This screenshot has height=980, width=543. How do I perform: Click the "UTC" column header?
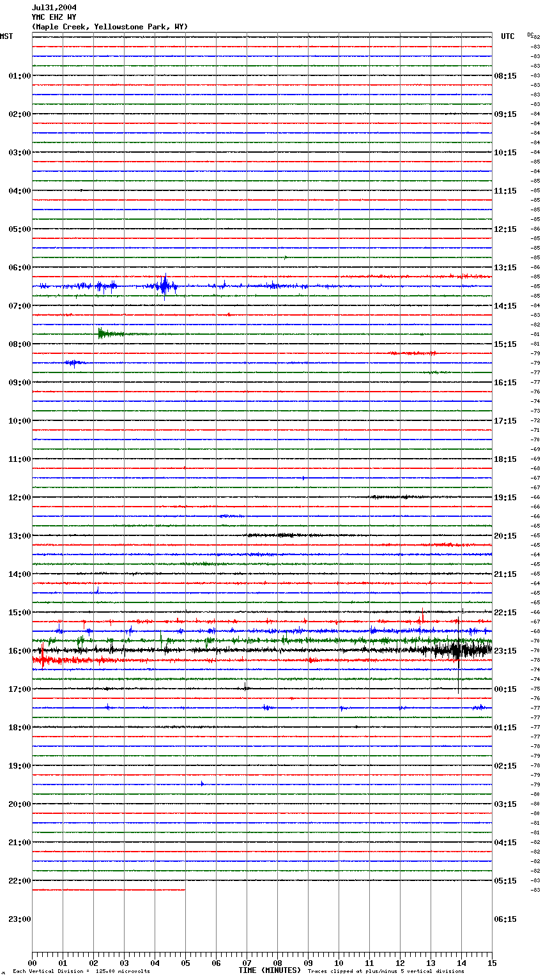[508, 36]
